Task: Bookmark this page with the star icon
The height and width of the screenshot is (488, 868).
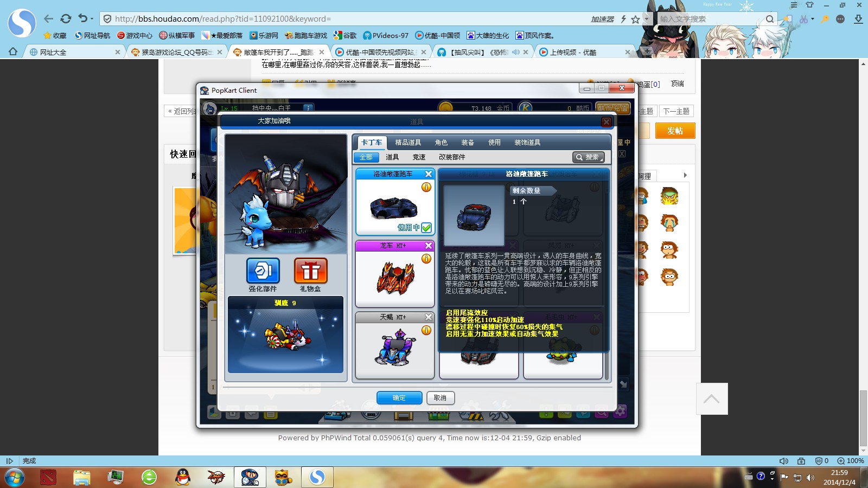Action: 635,19
